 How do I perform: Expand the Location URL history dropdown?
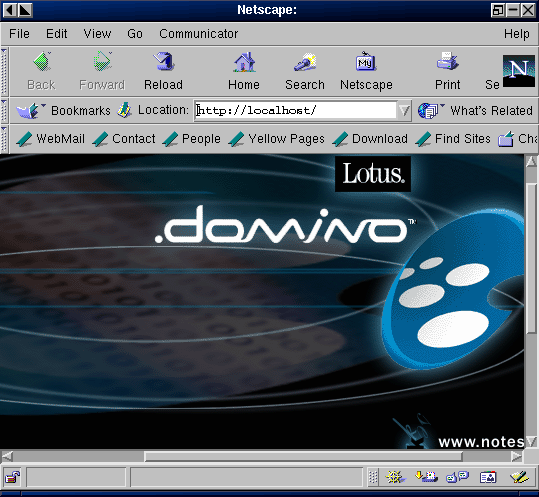[404, 111]
